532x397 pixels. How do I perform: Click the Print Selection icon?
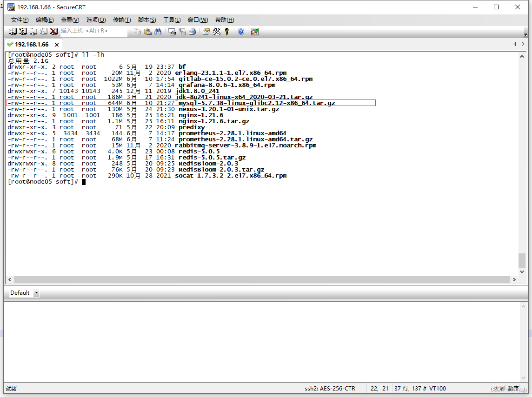pos(182,32)
